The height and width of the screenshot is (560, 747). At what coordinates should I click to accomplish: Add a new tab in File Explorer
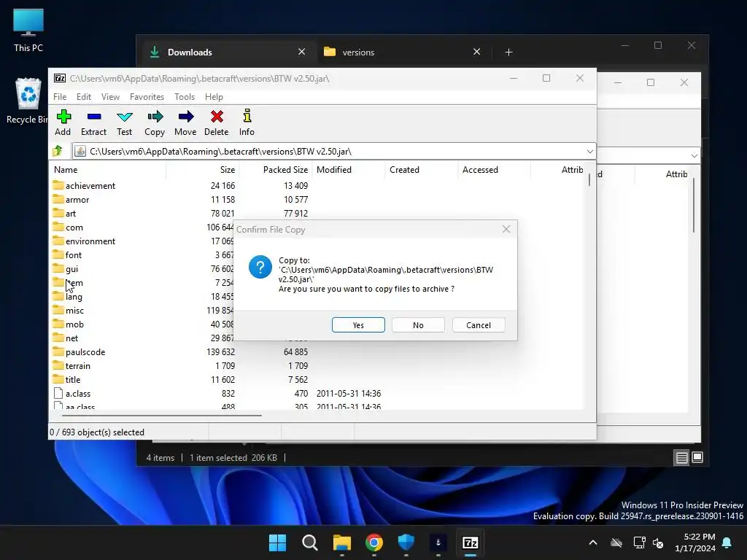pyautogui.click(x=508, y=52)
